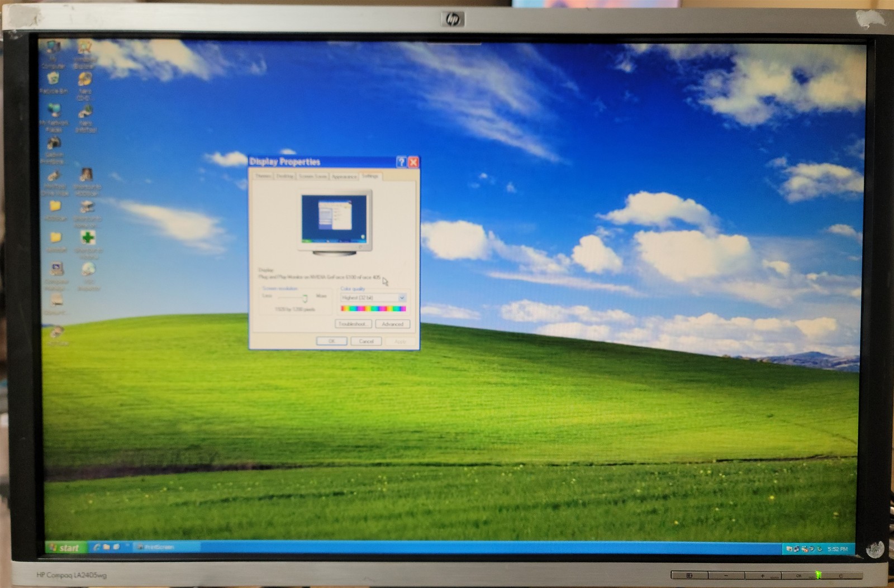The width and height of the screenshot is (894, 588).
Task: Click the help question mark in Display Properties
Action: click(x=401, y=162)
